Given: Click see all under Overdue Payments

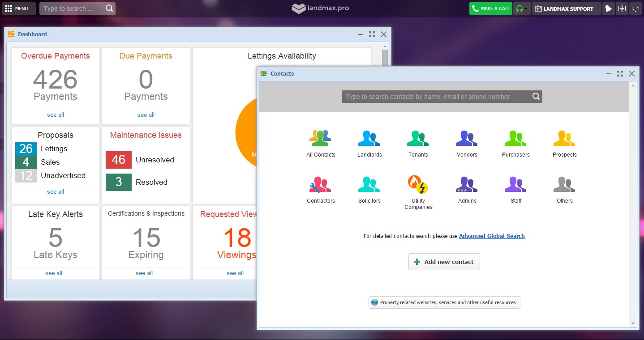Looking at the screenshot, I should click(x=56, y=115).
